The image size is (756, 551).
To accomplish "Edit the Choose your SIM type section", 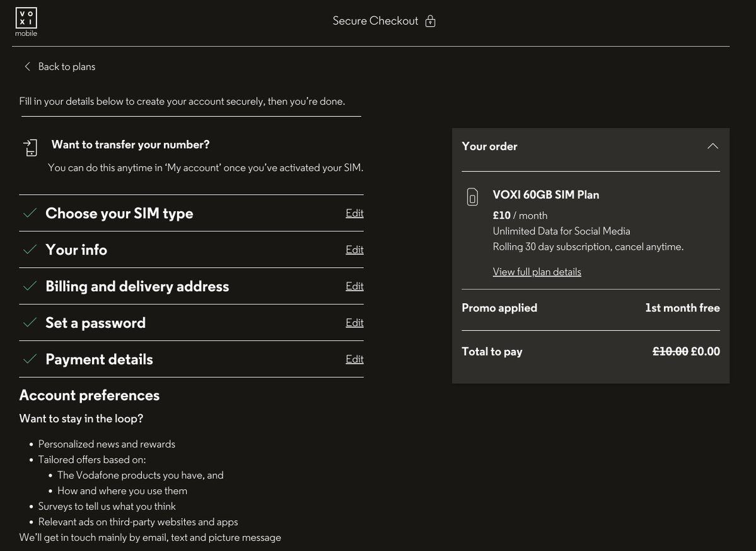I will pos(354,213).
